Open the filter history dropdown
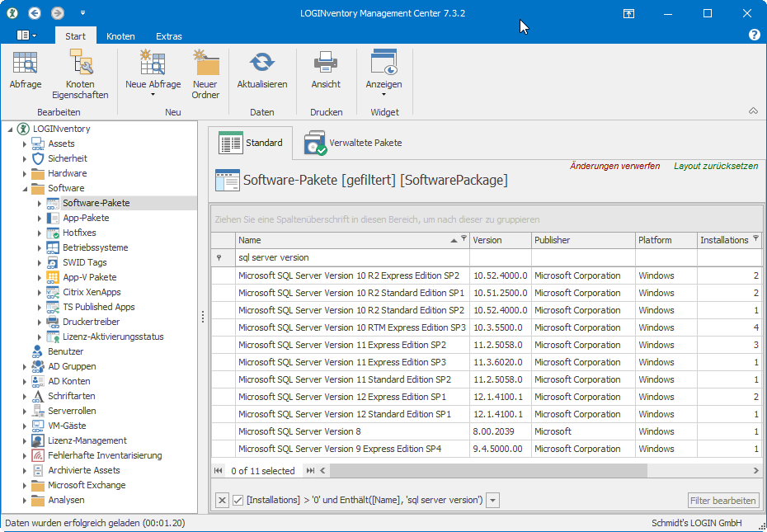This screenshot has height=532, width=767. point(492,500)
